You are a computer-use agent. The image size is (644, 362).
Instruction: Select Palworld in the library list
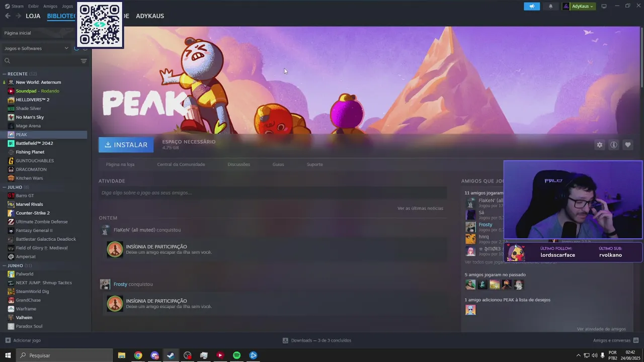click(x=25, y=274)
